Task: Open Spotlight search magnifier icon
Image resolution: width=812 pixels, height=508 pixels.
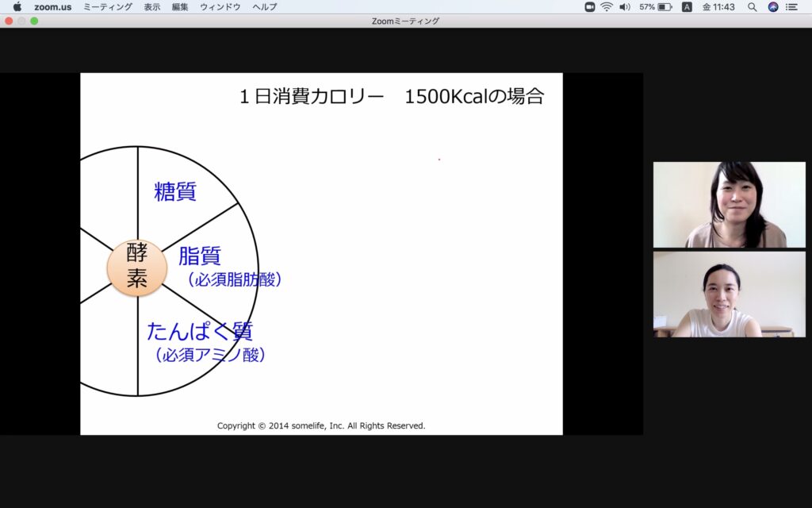Action: click(x=752, y=6)
